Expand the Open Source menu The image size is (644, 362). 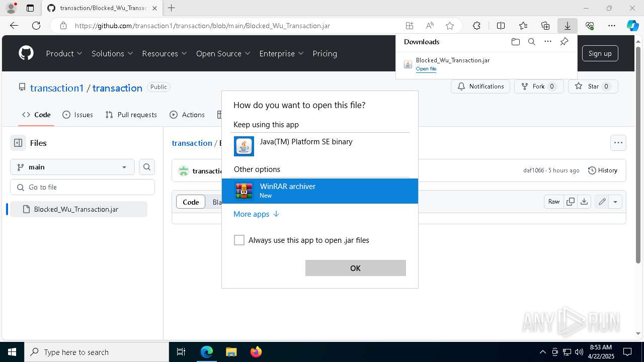pyautogui.click(x=223, y=53)
